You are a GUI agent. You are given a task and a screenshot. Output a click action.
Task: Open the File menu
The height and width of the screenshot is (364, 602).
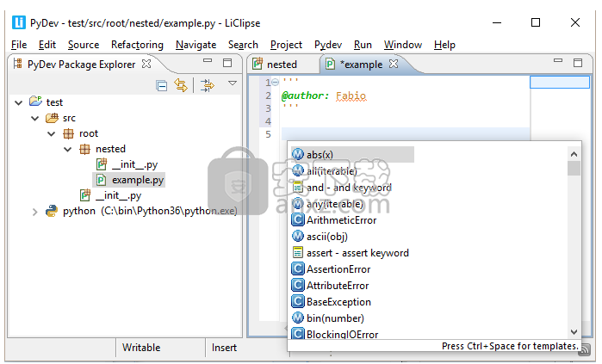tap(19, 45)
